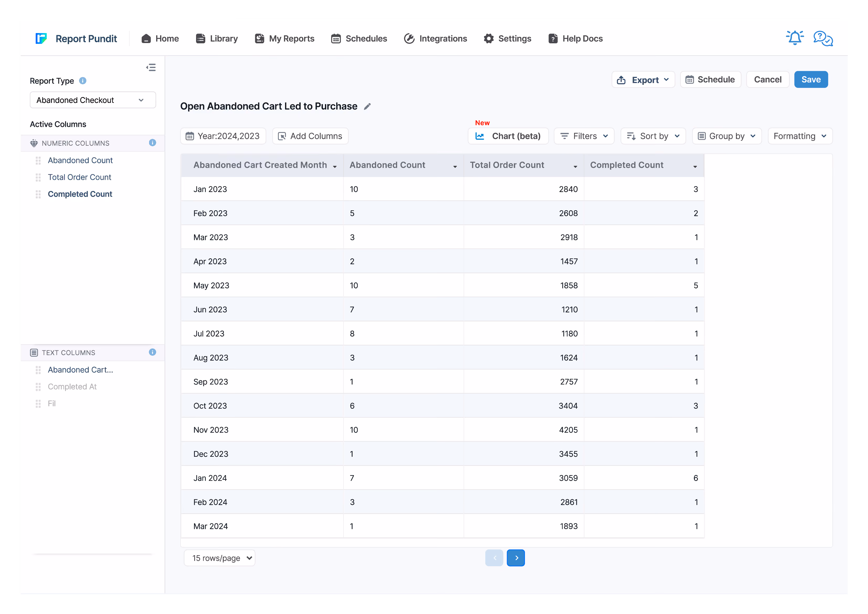868x614 pixels.
Task: Click the notification bell icon
Action: 795,38
